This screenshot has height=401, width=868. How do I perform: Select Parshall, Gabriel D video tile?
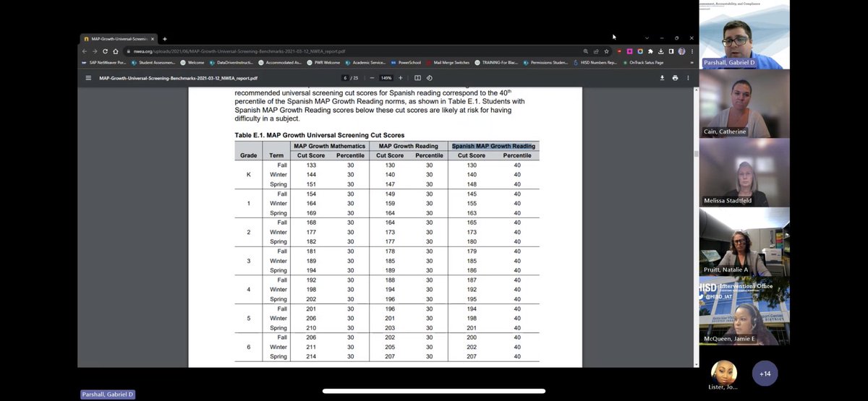click(x=744, y=35)
